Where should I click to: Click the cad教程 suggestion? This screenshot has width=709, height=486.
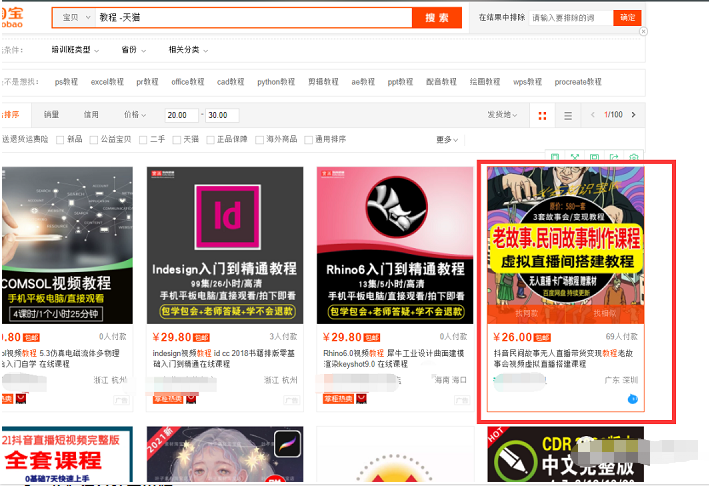tap(231, 82)
